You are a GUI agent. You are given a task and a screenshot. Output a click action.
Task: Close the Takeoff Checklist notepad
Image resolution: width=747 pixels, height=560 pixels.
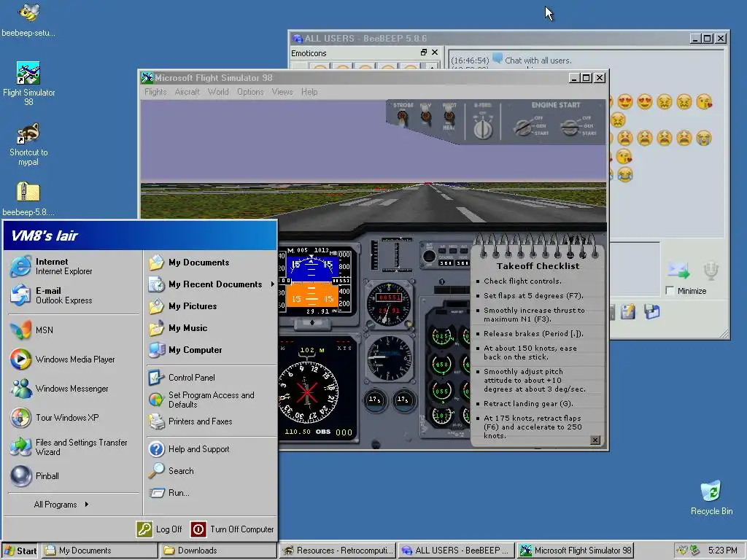595,440
